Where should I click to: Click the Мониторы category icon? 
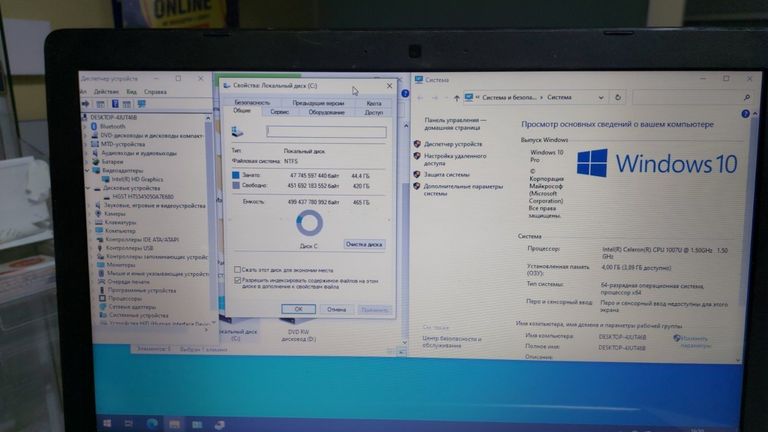(100, 265)
